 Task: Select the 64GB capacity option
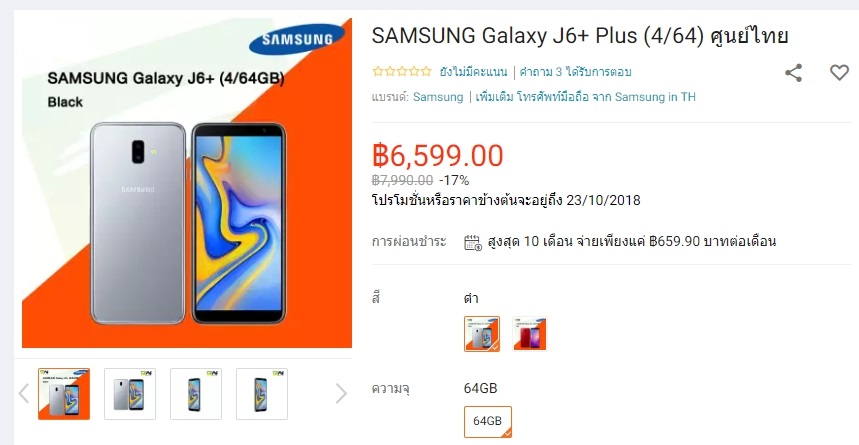click(x=488, y=421)
